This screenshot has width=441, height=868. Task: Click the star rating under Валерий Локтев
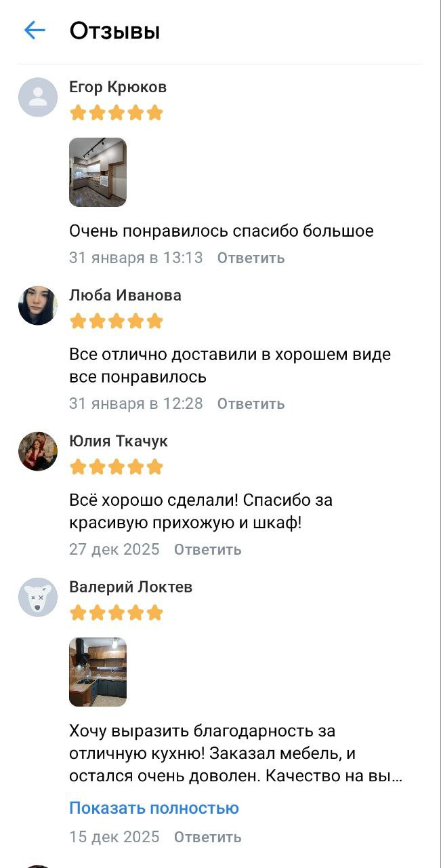click(117, 613)
